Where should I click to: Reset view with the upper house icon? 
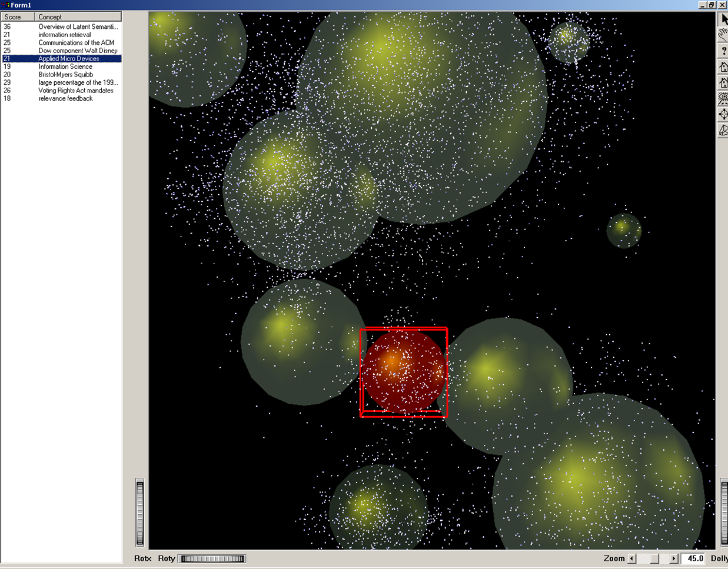click(723, 67)
